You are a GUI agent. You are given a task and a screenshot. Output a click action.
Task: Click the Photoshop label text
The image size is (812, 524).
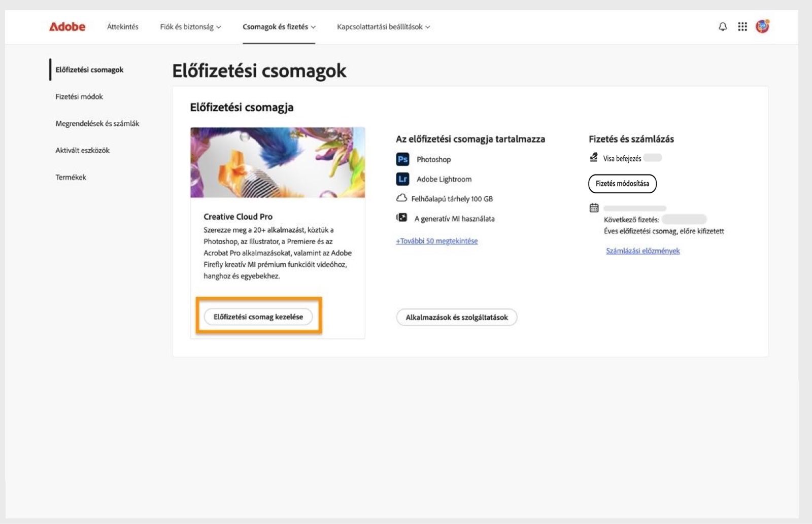coord(434,159)
